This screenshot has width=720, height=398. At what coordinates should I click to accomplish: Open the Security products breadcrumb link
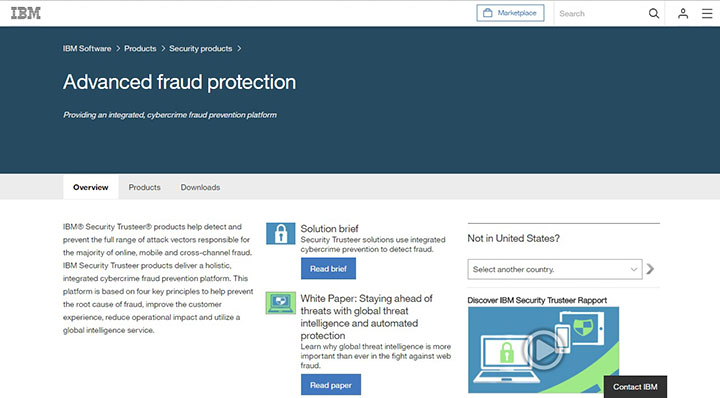(x=201, y=49)
